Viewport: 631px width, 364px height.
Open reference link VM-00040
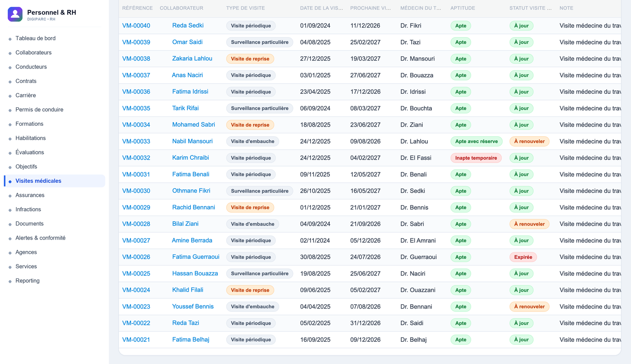136,26
